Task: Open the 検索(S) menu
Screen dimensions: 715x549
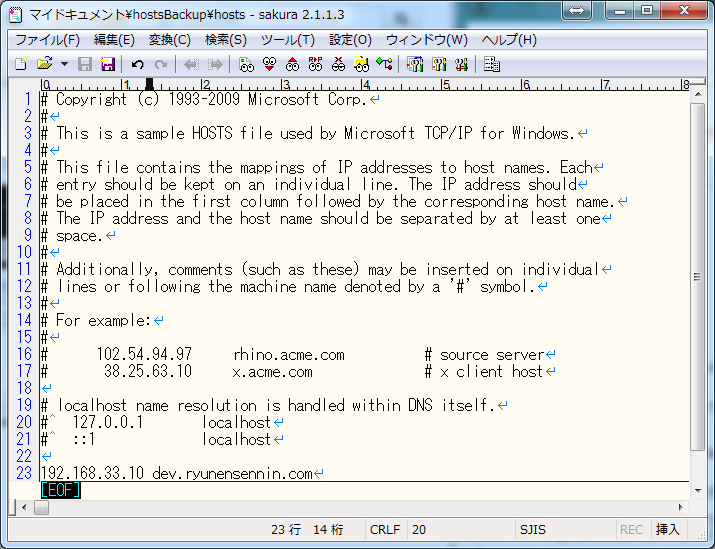Action: (x=226, y=40)
